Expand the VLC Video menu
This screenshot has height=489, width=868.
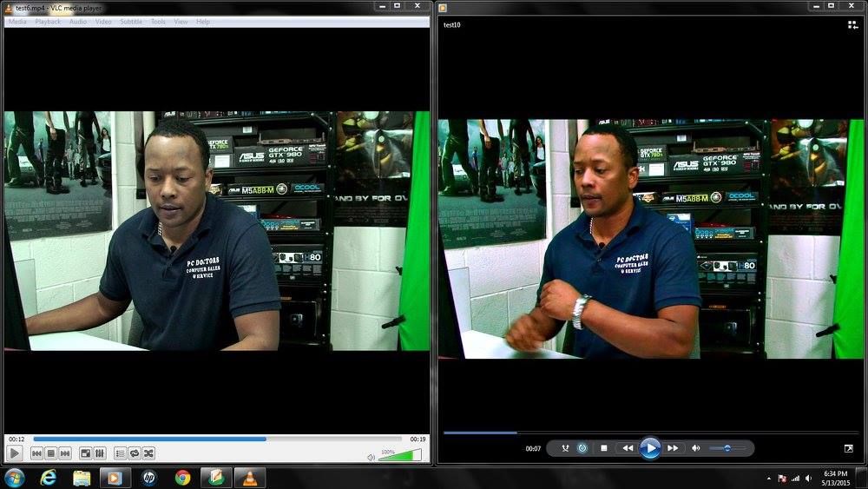coord(103,22)
